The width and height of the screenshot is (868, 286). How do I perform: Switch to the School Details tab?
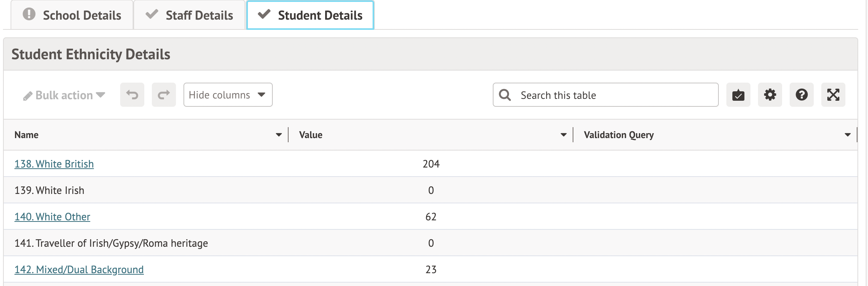[72, 15]
